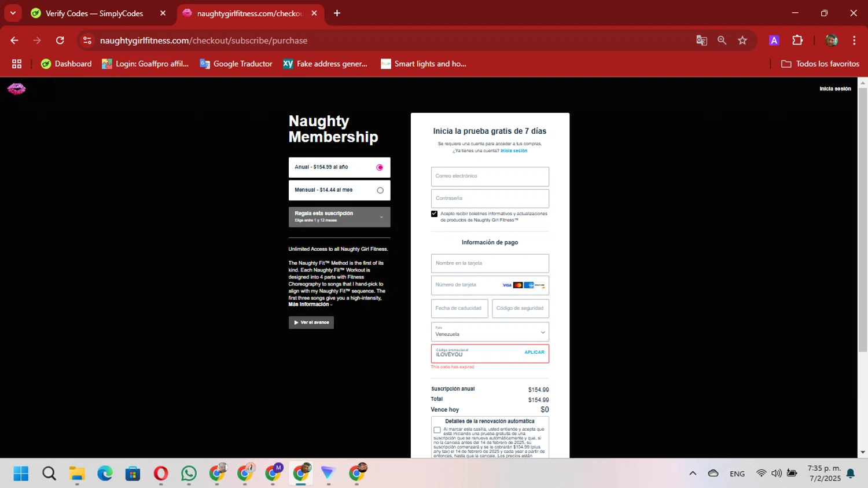Image resolution: width=868 pixels, height=488 pixels.
Task: Switch to the naughtygirlfitness.com checkout tab
Action: pos(250,13)
